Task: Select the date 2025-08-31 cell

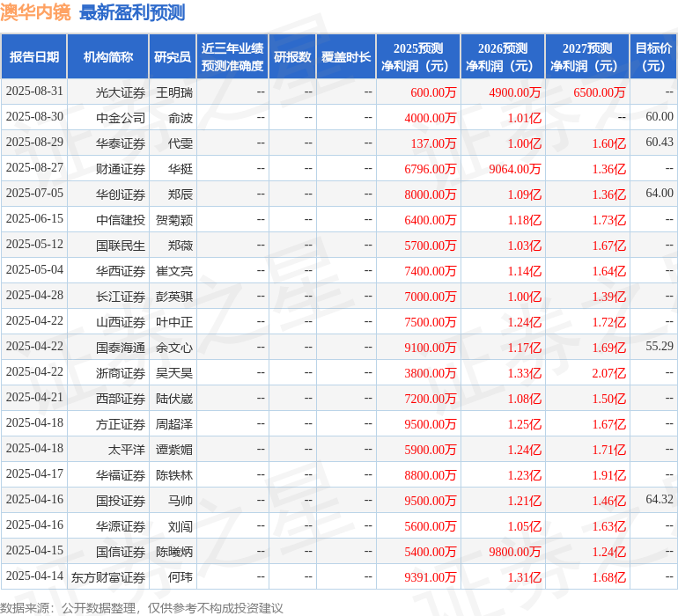Action: pos(34,92)
